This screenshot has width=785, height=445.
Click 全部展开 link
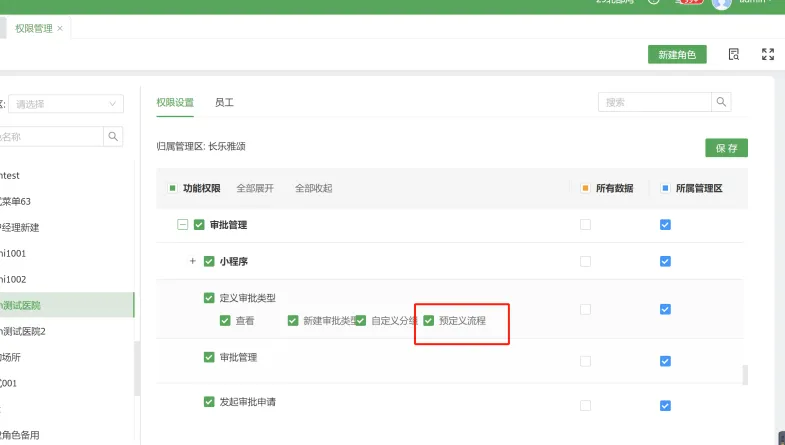coord(255,188)
